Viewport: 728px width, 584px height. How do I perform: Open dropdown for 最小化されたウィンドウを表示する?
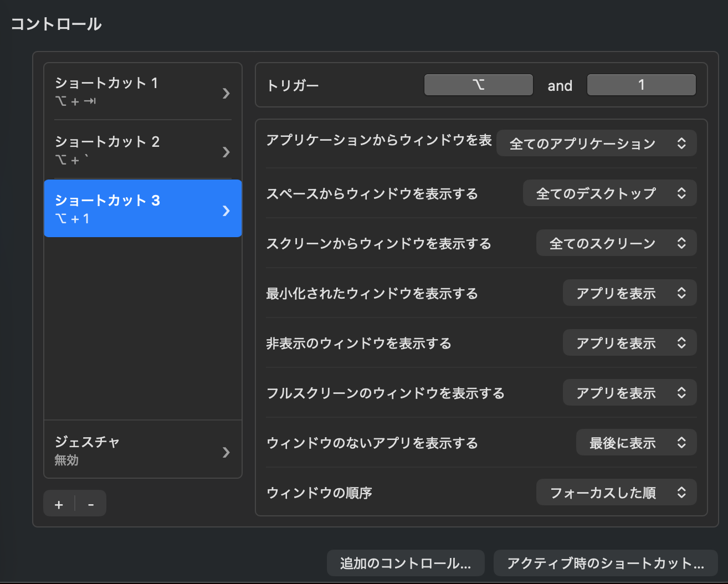[x=629, y=293]
